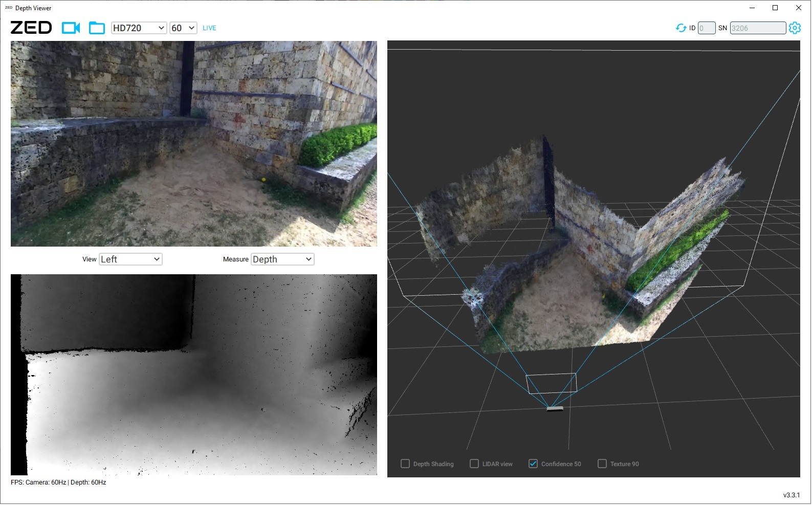The height and width of the screenshot is (505, 812).
Task: Expand the 60 FPS dropdown
Action: point(183,28)
